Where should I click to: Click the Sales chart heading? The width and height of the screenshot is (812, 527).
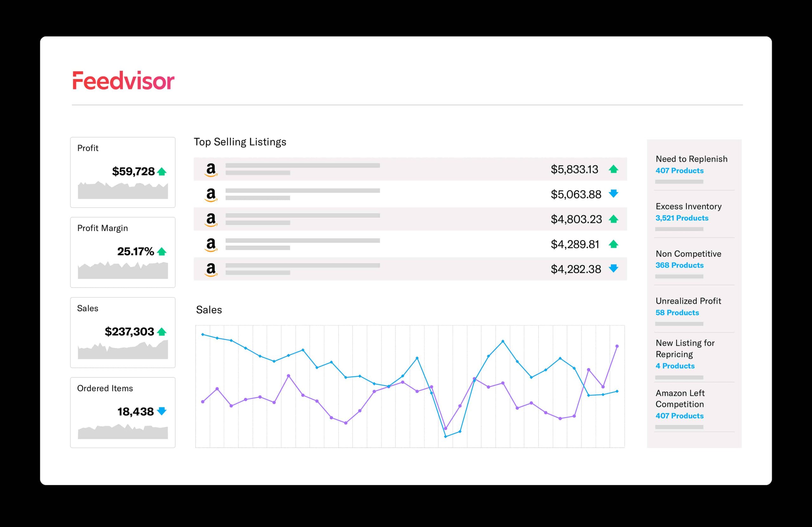pyautogui.click(x=209, y=310)
